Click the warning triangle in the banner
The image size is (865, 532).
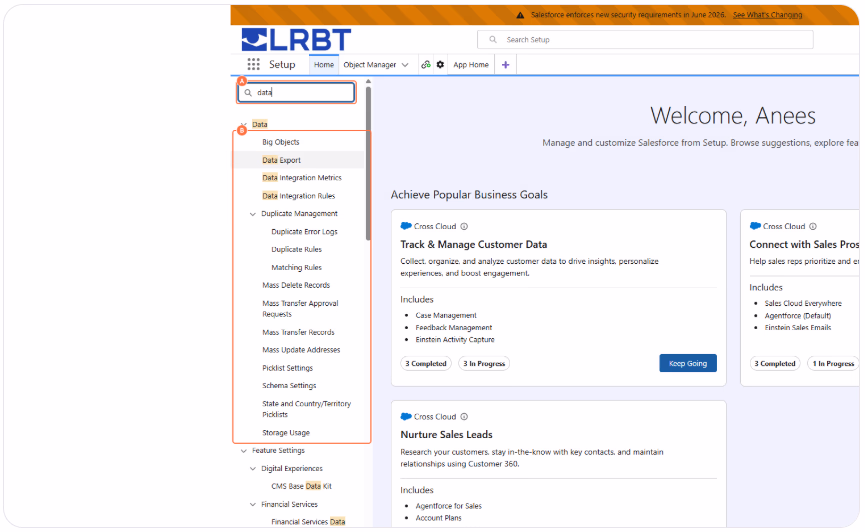click(520, 15)
